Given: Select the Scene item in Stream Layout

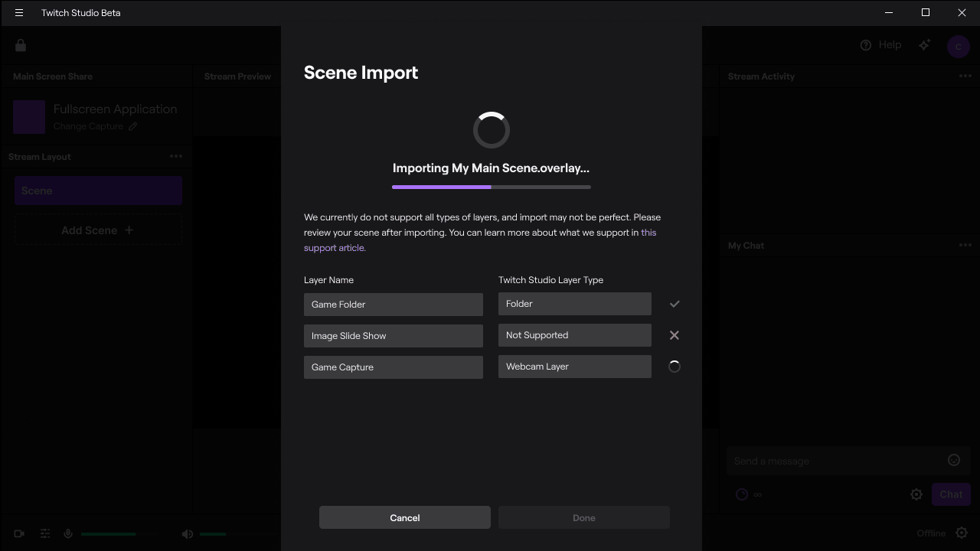Looking at the screenshot, I should pyautogui.click(x=99, y=191).
